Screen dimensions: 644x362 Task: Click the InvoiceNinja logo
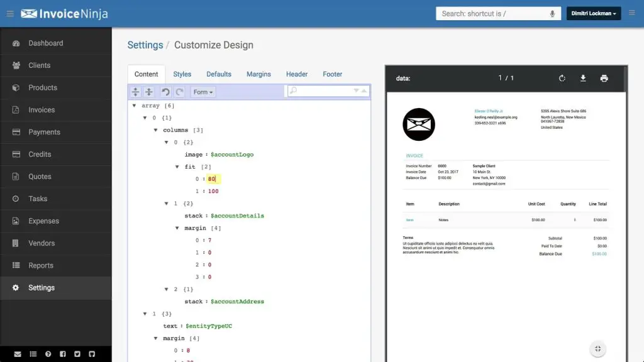click(x=64, y=14)
